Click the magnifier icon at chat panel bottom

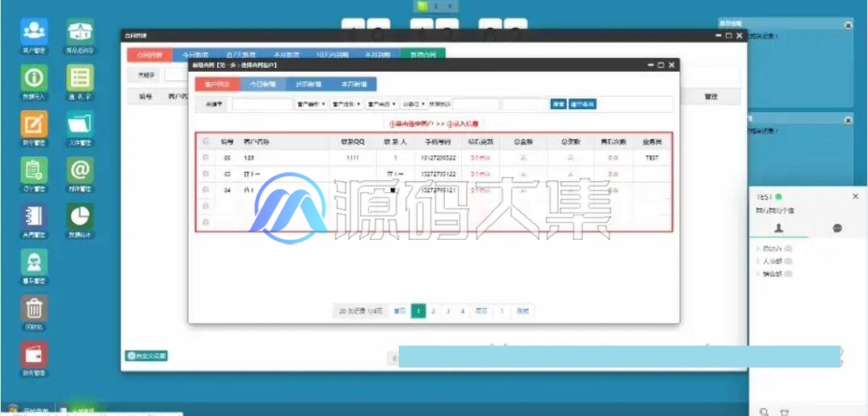click(765, 412)
